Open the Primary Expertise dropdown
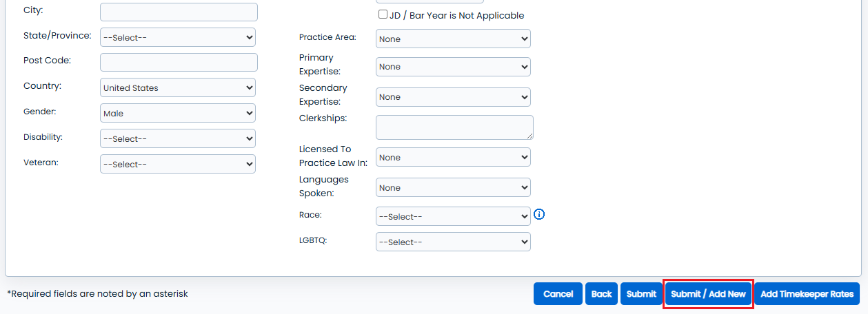Image resolution: width=868 pixels, height=314 pixels. pyautogui.click(x=453, y=67)
